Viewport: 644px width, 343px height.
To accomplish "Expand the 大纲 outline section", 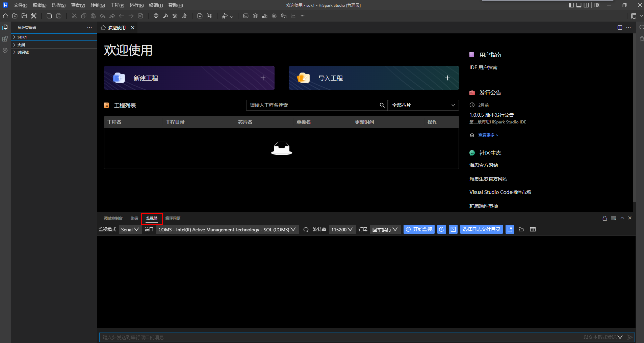I will click(54, 45).
